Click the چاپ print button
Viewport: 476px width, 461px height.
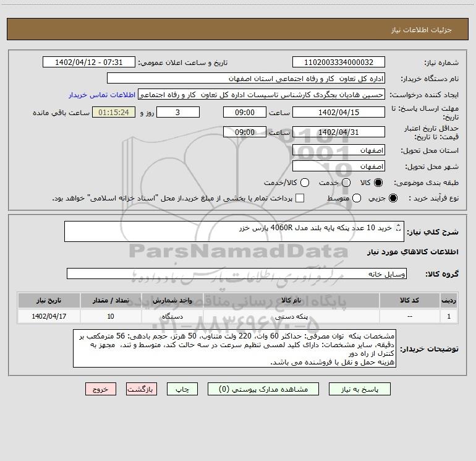coord(182,389)
